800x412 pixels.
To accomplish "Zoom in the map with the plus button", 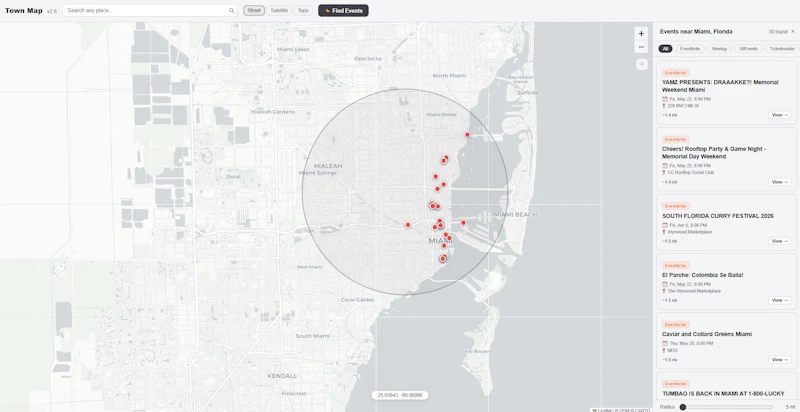I will coord(641,34).
